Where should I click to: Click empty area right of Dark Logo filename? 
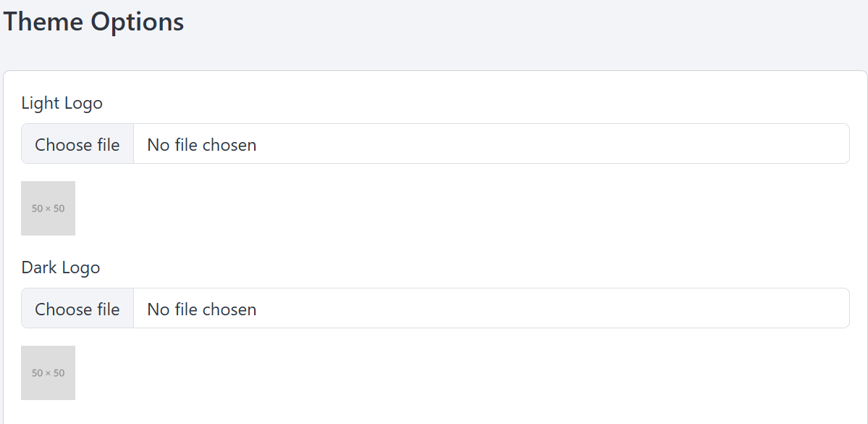pyautogui.click(x=554, y=309)
